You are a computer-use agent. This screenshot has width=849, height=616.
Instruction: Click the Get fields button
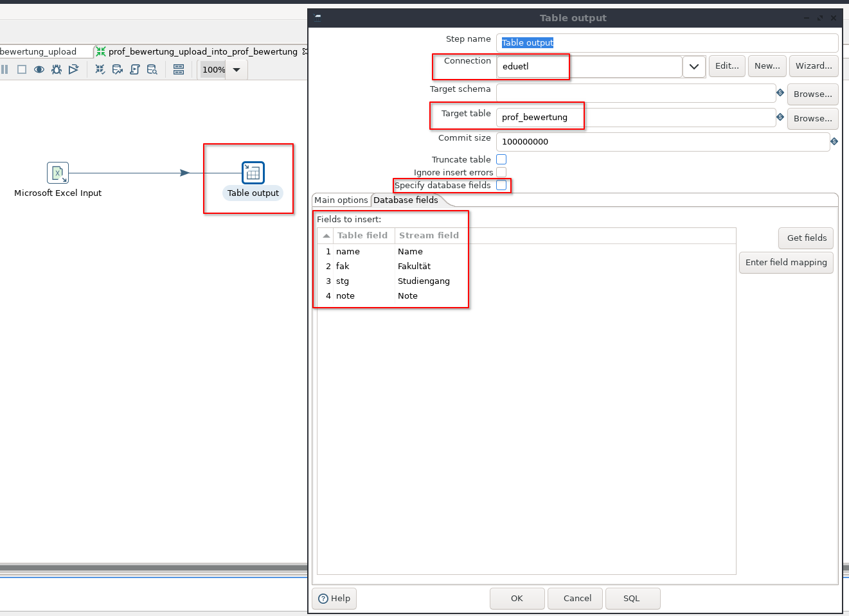pos(807,238)
